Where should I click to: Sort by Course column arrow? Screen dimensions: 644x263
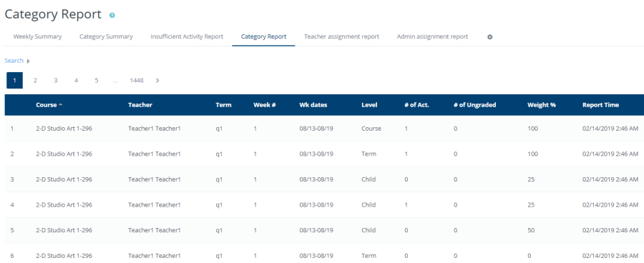[61, 104]
